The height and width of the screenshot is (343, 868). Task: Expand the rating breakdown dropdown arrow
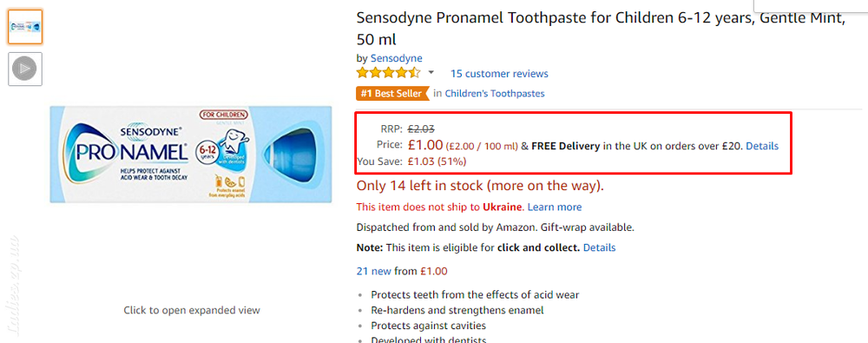[x=431, y=73]
